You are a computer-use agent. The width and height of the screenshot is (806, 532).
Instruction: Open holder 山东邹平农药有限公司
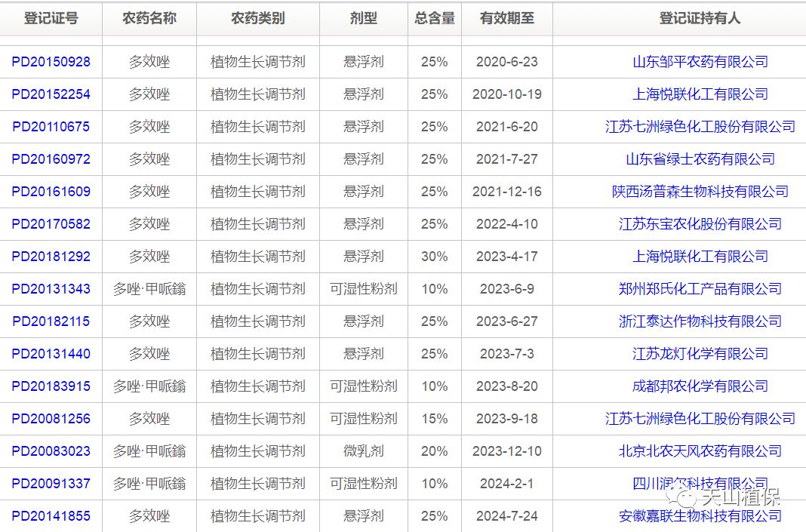click(700, 62)
